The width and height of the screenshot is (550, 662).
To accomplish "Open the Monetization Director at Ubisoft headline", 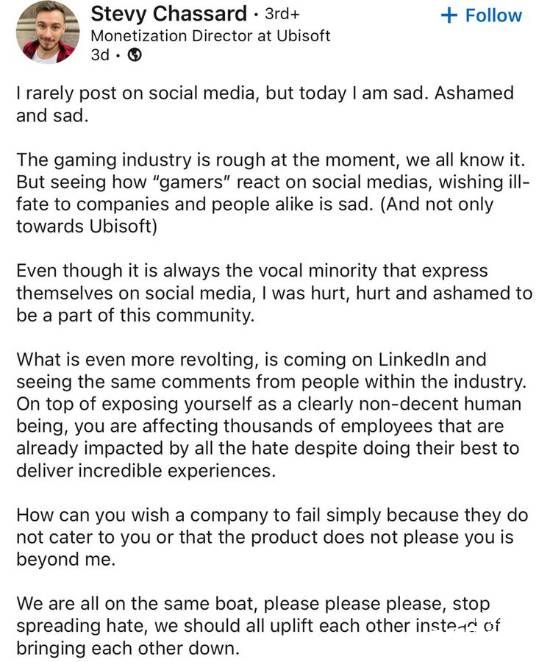I will tap(210, 36).
